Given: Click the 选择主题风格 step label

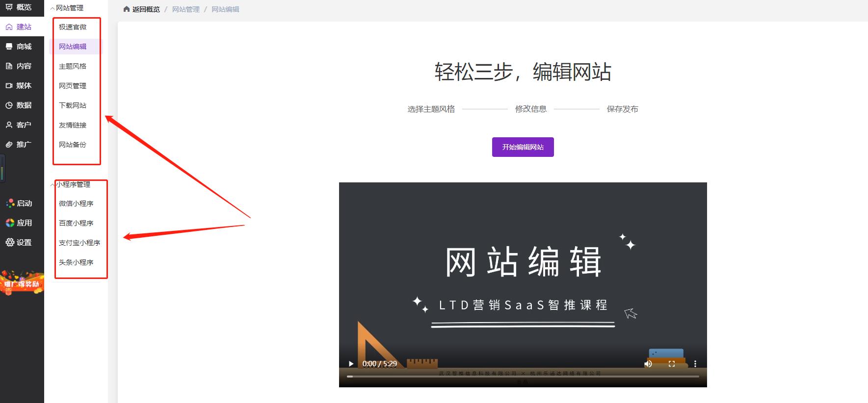Looking at the screenshot, I should pyautogui.click(x=431, y=109).
